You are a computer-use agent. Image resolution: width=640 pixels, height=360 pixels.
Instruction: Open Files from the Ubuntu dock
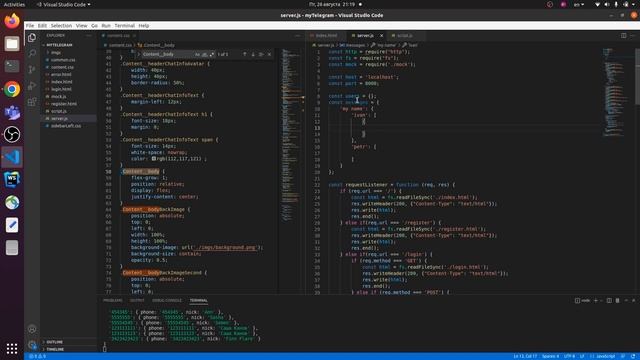(12, 44)
